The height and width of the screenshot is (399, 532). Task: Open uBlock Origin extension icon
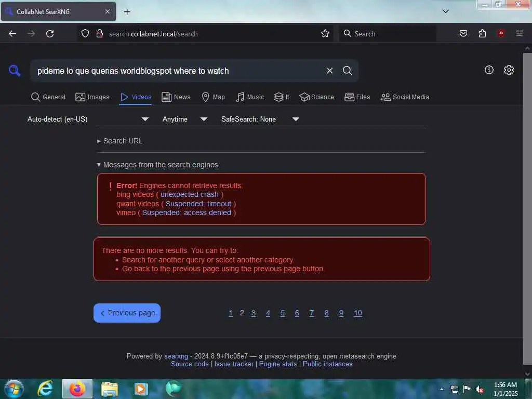click(501, 33)
